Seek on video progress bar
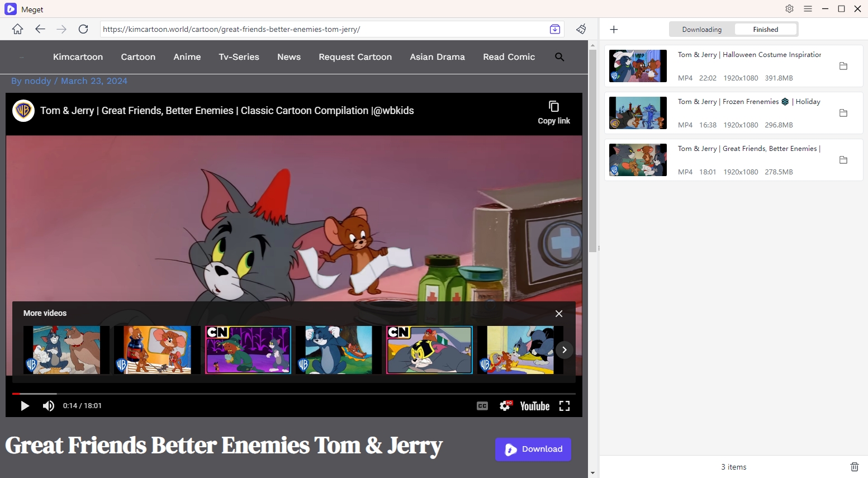Image resolution: width=868 pixels, height=478 pixels. [x=294, y=394]
